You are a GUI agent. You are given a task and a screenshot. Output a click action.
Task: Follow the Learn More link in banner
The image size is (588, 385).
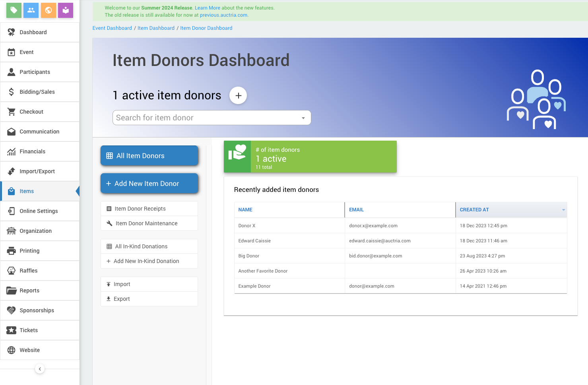(207, 8)
